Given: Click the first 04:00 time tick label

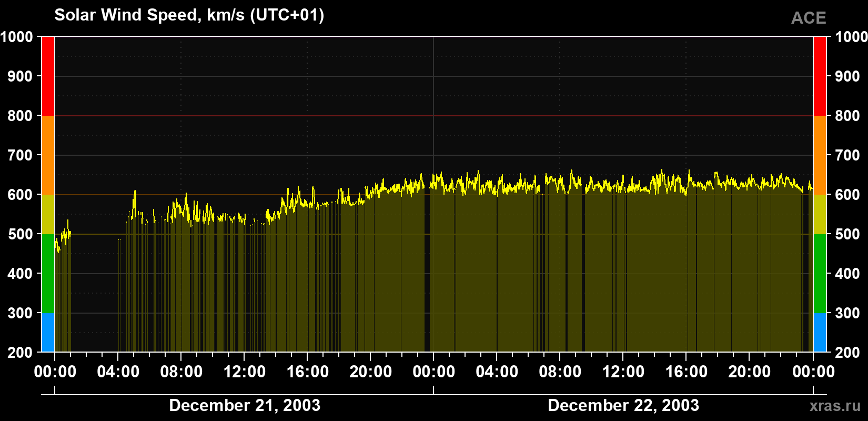Looking at the screenshot, I should 118,372.
